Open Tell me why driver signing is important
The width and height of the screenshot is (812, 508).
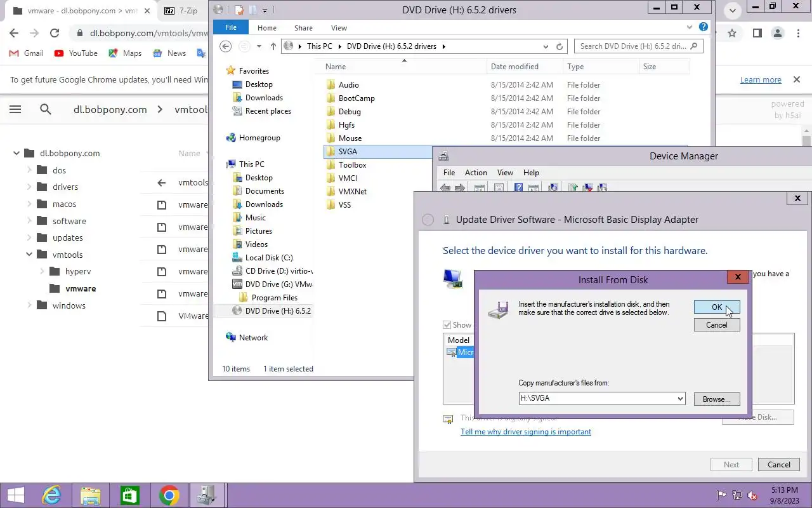[x=526, y=432]
